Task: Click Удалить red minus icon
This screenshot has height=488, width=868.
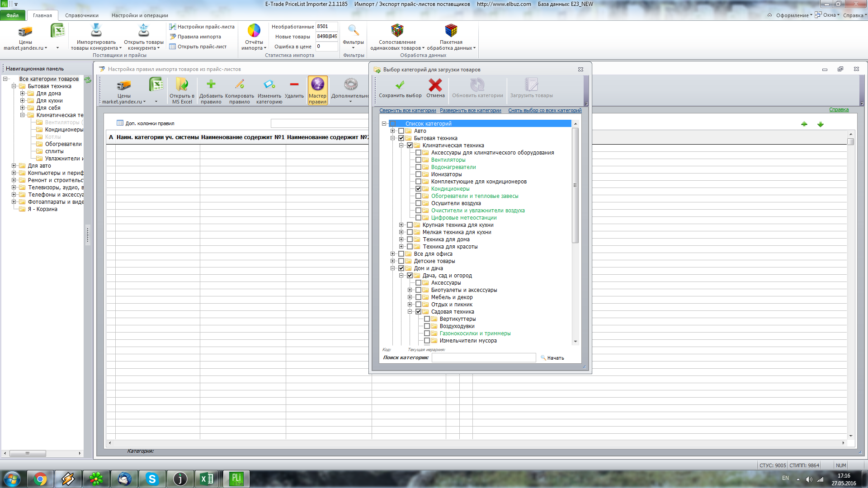Action: tap(294, 84)
